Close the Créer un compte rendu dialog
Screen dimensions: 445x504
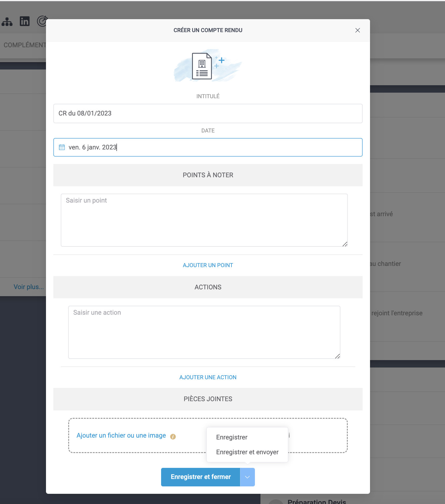pos(357,30)
